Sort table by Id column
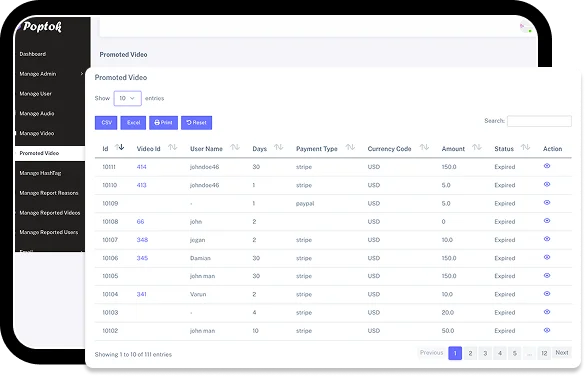 (119, 148)
